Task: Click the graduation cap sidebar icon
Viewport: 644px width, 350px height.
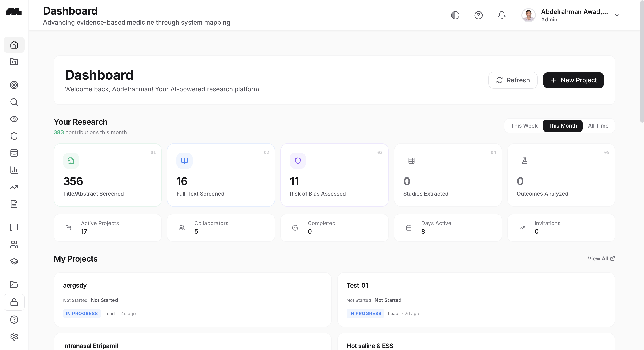Action: pyautogui.click(x=14, y=261)
